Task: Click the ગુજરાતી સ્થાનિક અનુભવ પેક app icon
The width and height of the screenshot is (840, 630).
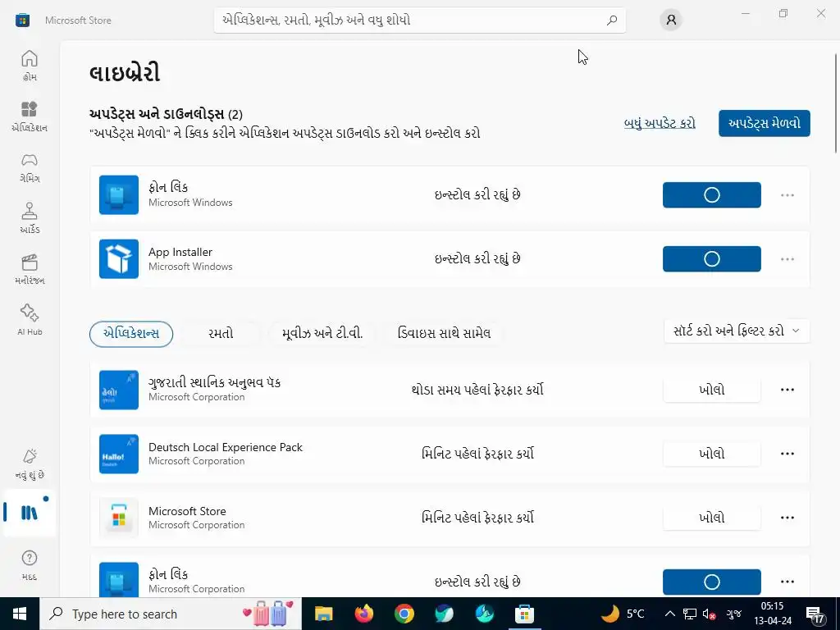Action: pyautogui.click(x=119, y=390)
